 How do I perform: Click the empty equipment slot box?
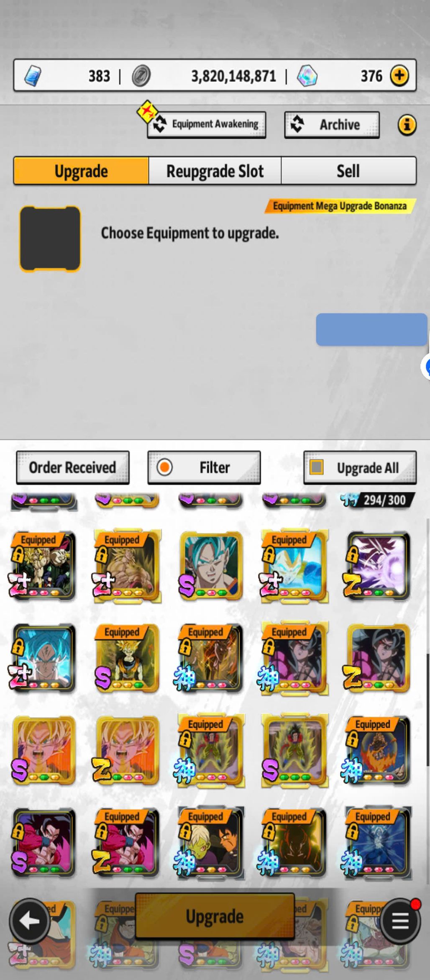point(50,239)
